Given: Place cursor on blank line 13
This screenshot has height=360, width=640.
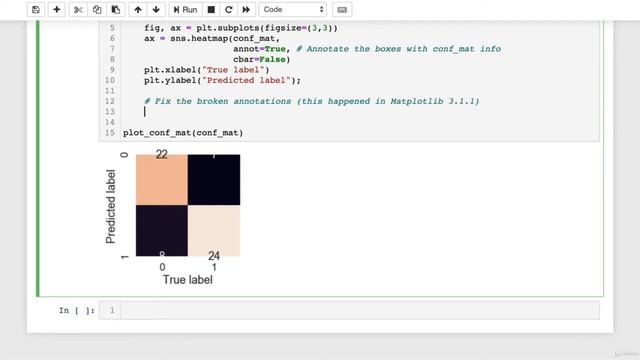Looking at the screenshot, I should coord(360,112).
